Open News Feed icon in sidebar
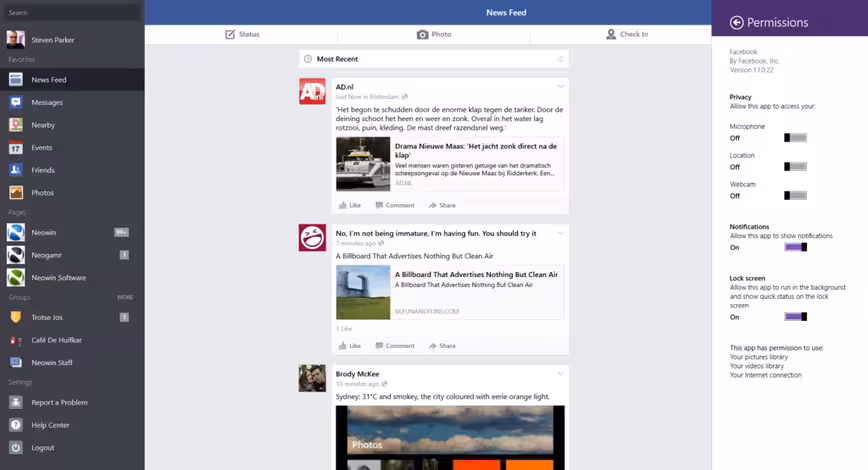The height and width of the screenshot is (470, 868). pyautogui.click(x=16, y=80)
